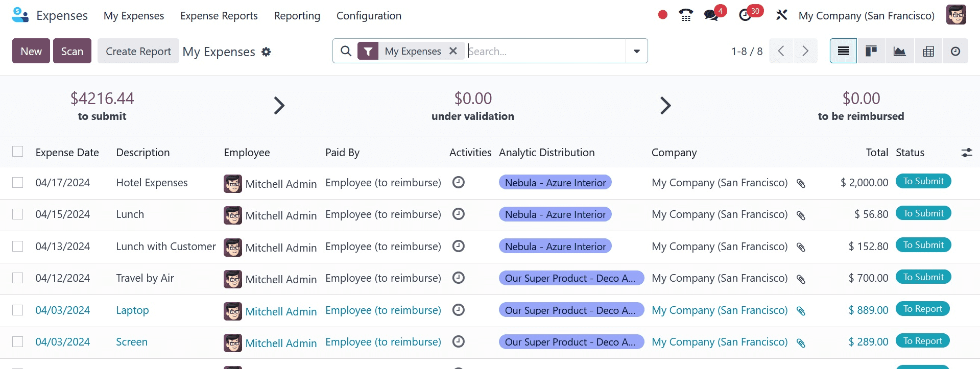
Task: Select the Lunch with Customer row checkbox
Action: [18, 247]
